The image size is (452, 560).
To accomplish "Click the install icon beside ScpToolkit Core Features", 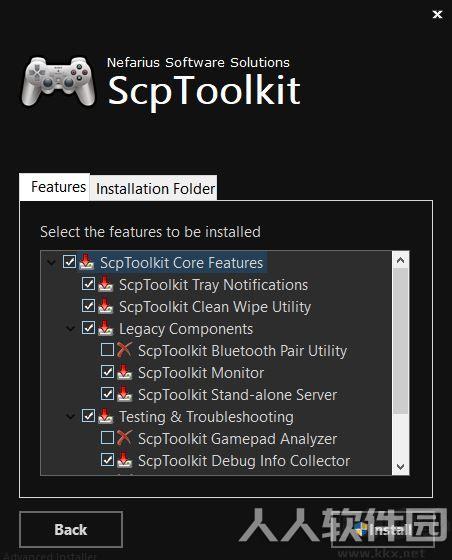I will coord(86,262).
